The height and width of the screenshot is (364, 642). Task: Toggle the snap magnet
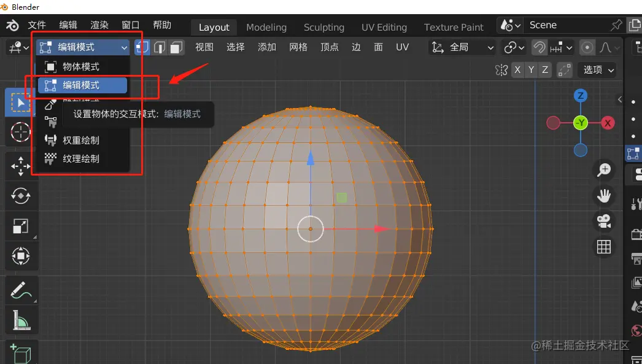540,48
